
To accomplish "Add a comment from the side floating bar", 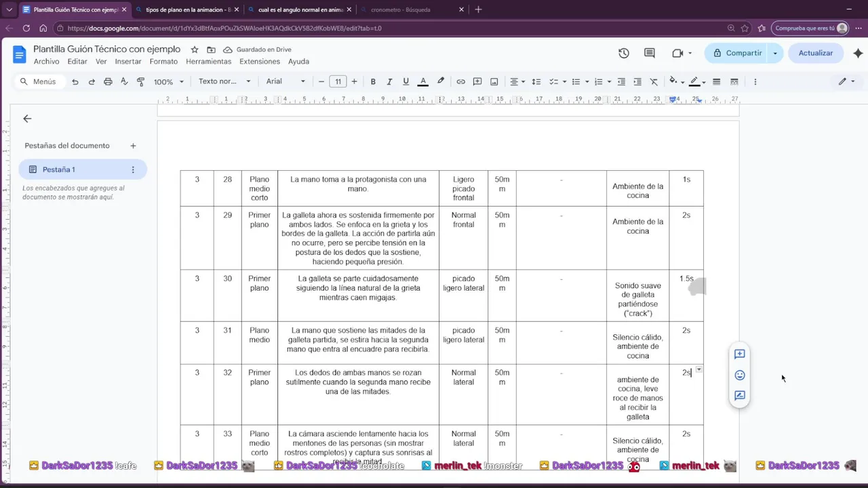I will (740, 354).
